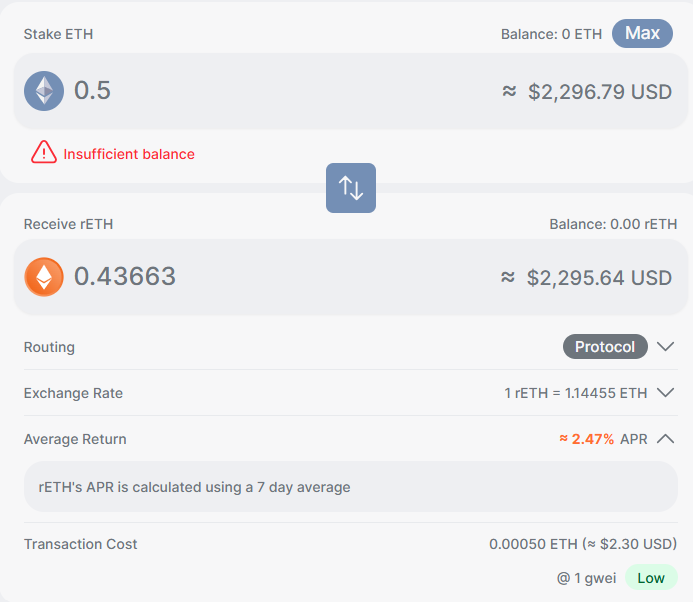Click the Balance: 0.00 rETH text
The height and width of the screenshot is (602, 693).
click(613, 224)
